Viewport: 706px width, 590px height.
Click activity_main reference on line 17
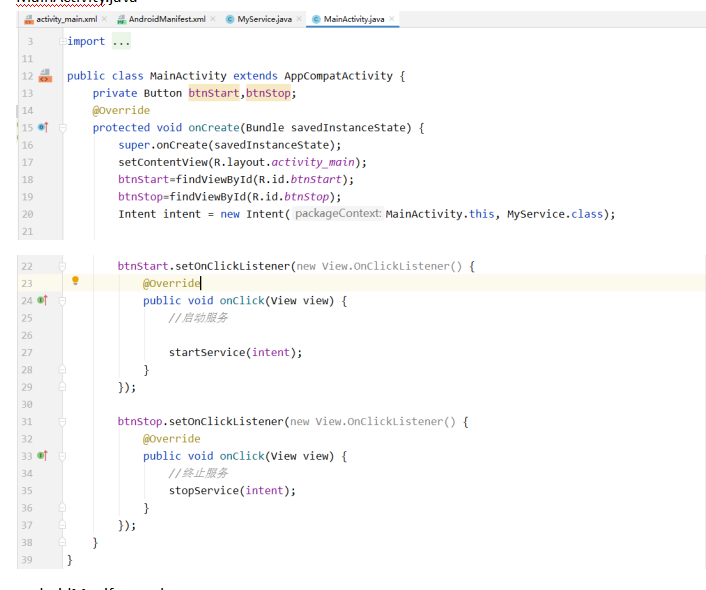tap(313, 162)
